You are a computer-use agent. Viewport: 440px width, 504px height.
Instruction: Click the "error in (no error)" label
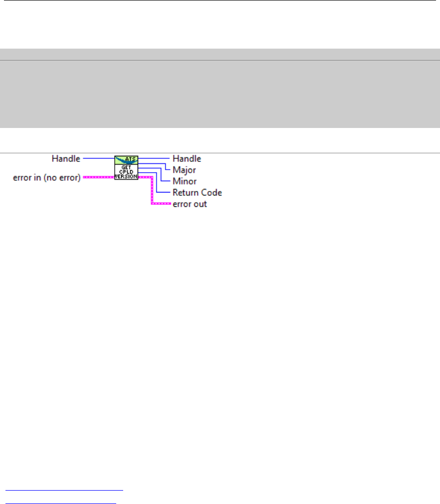pyautogui.click(x=47, y=178)
